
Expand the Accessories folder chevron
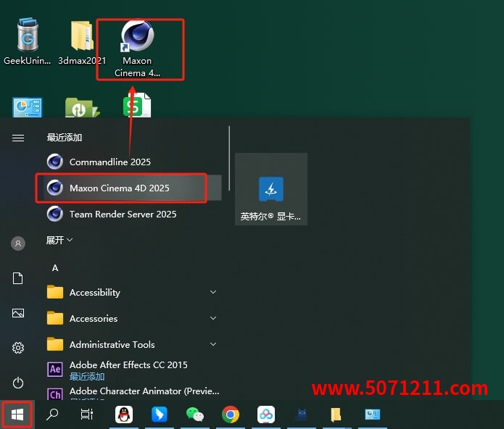(213, 319)
